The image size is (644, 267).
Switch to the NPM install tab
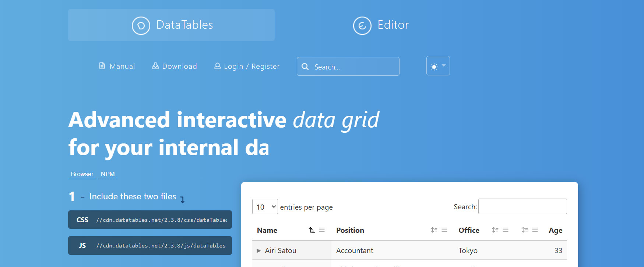tap(108, 174)
